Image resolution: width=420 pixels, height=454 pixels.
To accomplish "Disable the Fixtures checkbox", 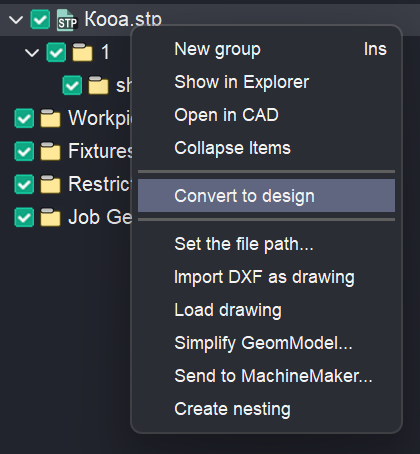I will click(24, 151).
